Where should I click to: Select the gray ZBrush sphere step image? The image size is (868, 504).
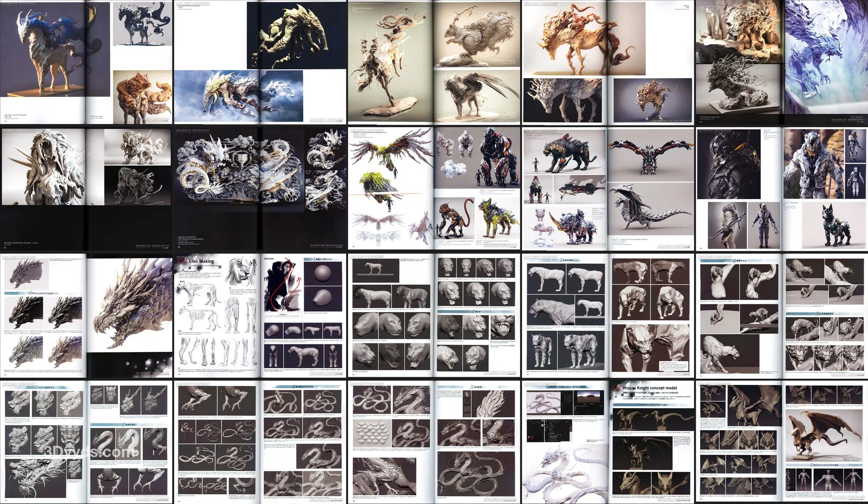[x=322, y=273]
